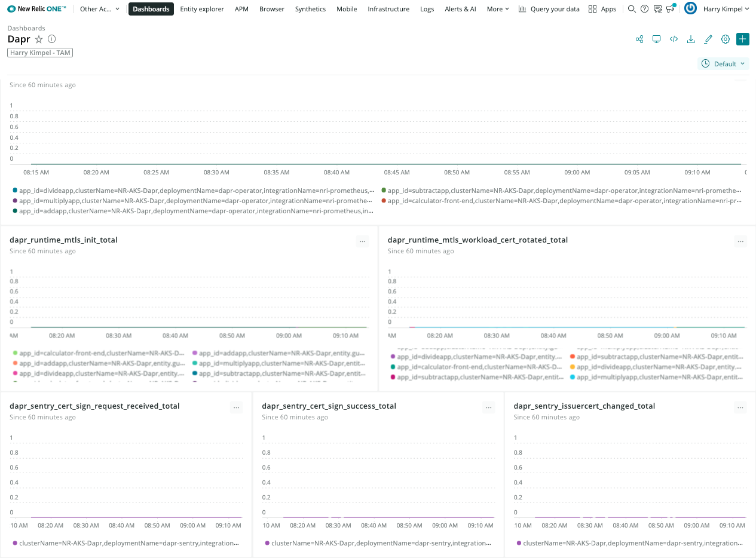
Task: Open the Browser section
Action: click(272, 9)
